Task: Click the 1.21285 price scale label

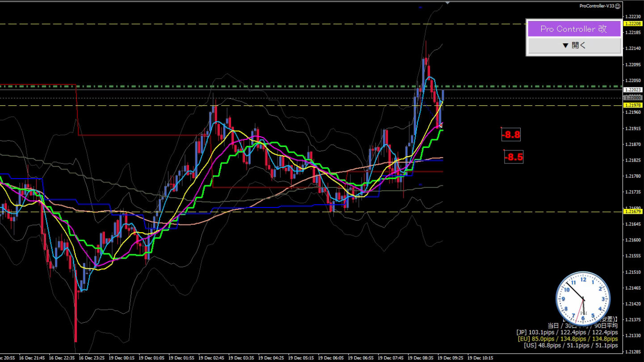Action: click(x=633, y=351)
